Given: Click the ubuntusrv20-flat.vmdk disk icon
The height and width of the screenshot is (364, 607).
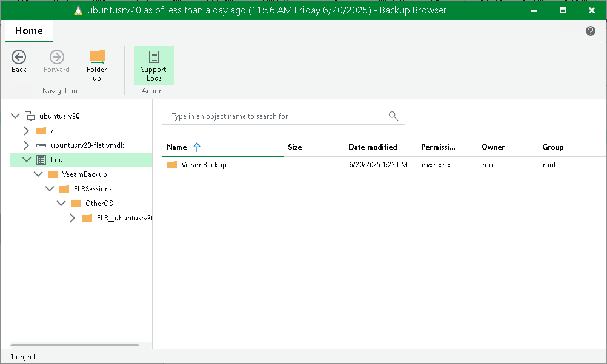Looking at the screenshot, I should click(41, 145).
